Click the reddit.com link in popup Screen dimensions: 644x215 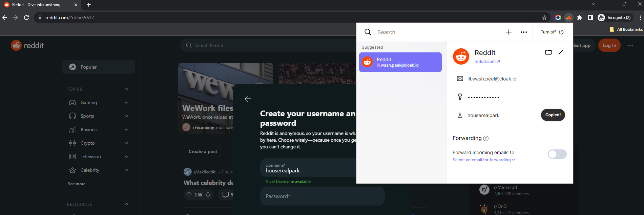tap(487, 62)
